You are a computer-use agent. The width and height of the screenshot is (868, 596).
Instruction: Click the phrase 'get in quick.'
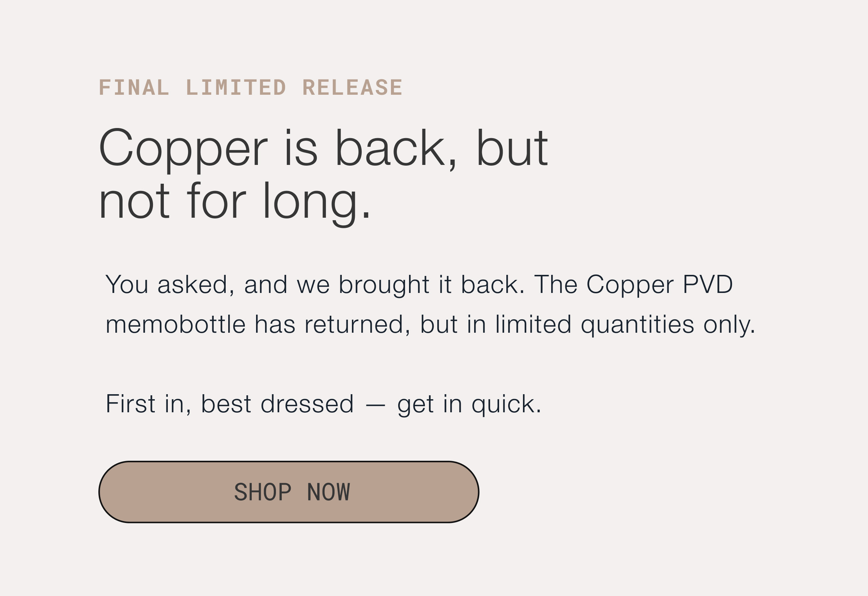[469, 405]
